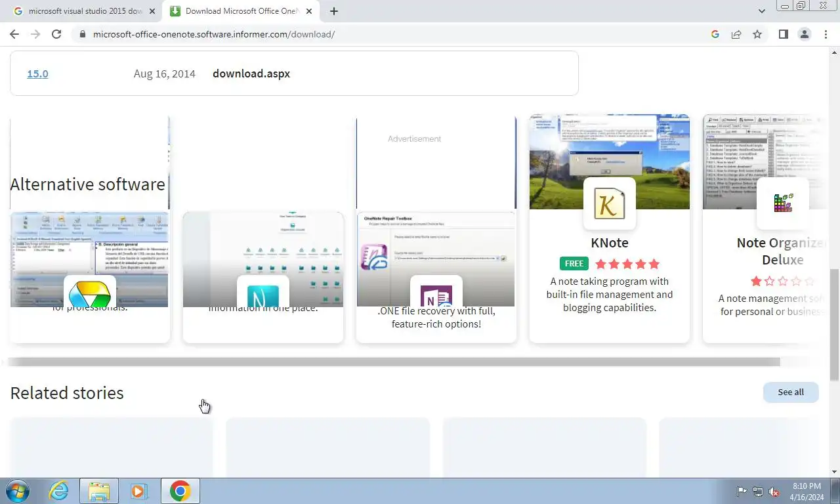Viewport: 840px width, 504px height.
Task: Close the Download Microsoft Office OneNote tab
Action: click(x=309, y=11)
